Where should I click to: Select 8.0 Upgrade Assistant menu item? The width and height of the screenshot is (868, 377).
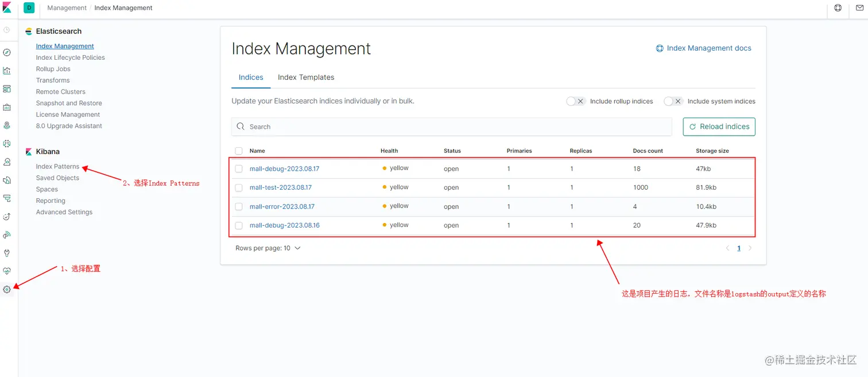coord(69,126)
